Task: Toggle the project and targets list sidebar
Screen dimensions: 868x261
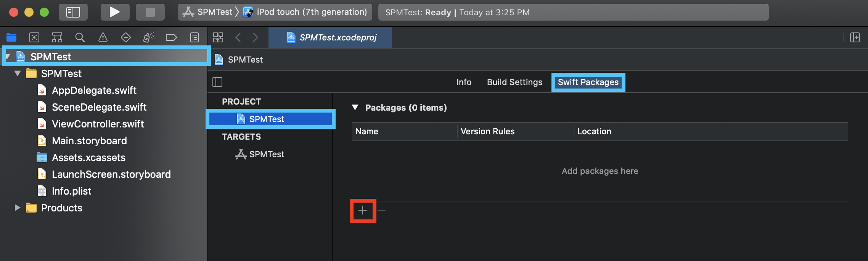Action: 217,82
